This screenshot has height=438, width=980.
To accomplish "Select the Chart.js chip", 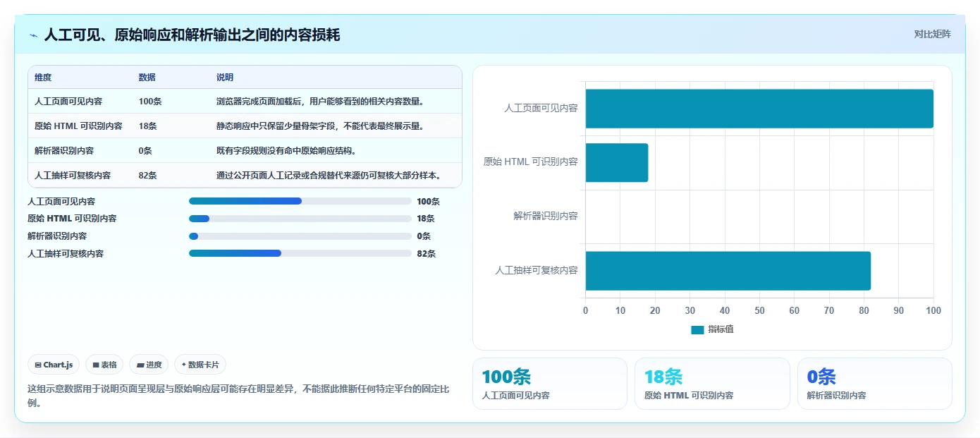I will 54,365.
